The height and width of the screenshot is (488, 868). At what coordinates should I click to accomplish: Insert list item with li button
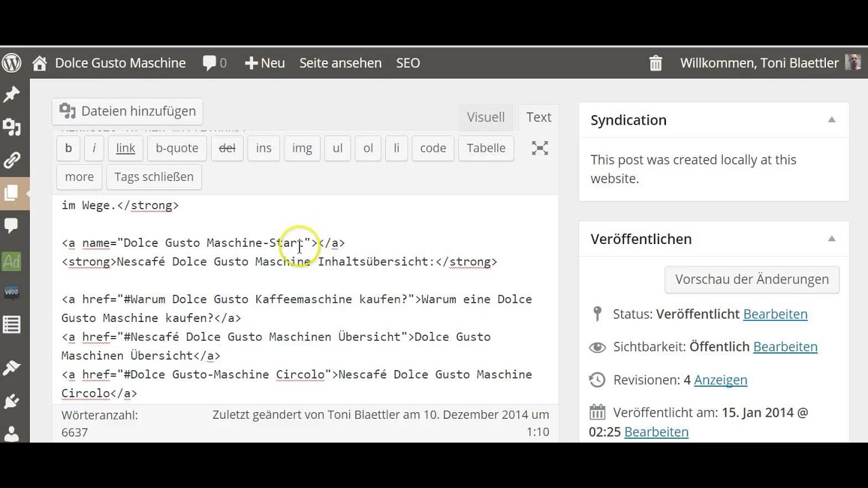[x=397, y=148]
